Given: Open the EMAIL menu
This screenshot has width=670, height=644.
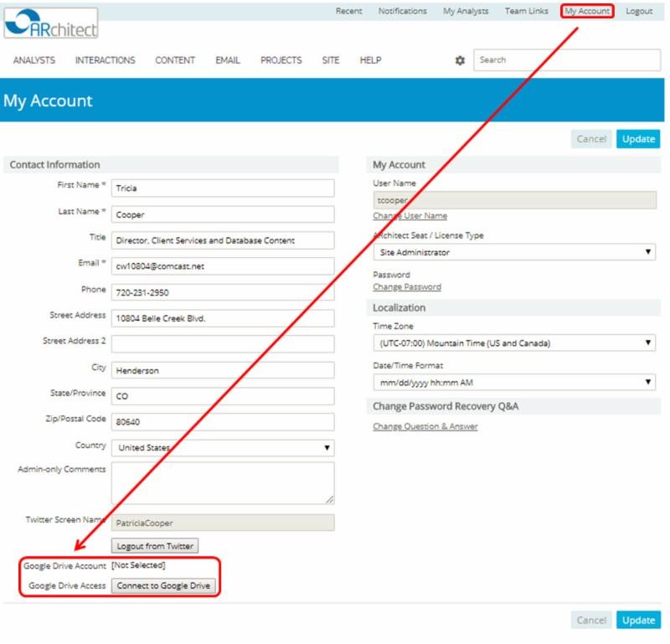Looking at the screenshot, I should [x=228, y=60].
